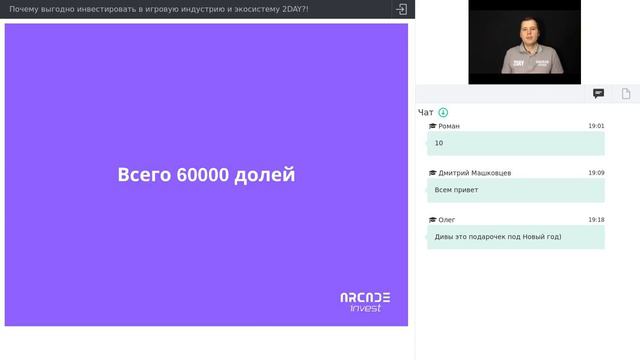Click slide text "Всего 60000 долей"
The width and height of the screenshot is (640, 360).
[206, 175]
